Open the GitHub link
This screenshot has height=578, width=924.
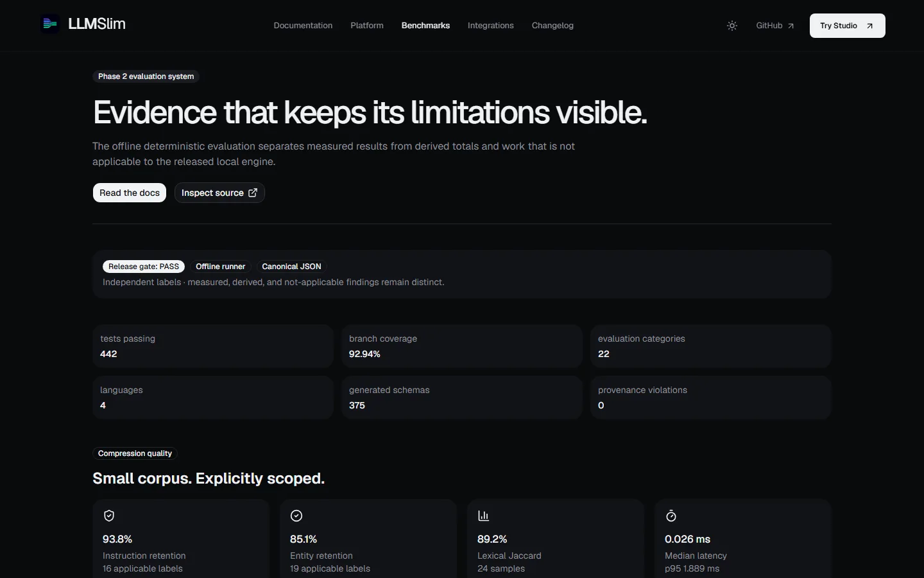[775, 26]
